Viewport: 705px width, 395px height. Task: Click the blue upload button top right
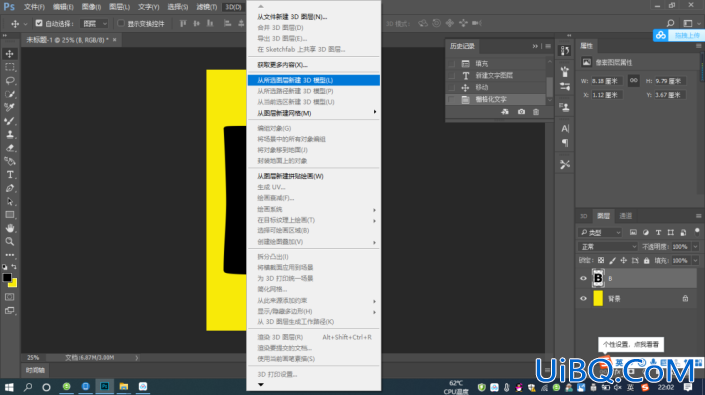(x=678, y=36)
